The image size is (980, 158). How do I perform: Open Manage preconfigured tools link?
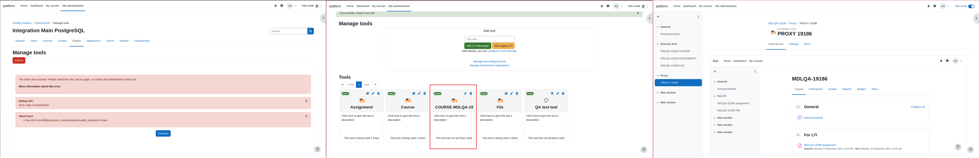[489, 61]
